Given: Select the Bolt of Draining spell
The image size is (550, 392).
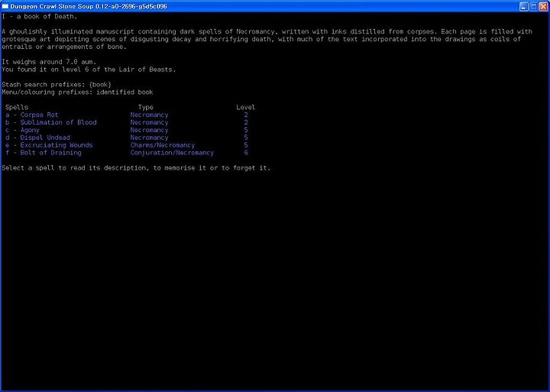Looking at the screenshot, I should tap(44, 153).
